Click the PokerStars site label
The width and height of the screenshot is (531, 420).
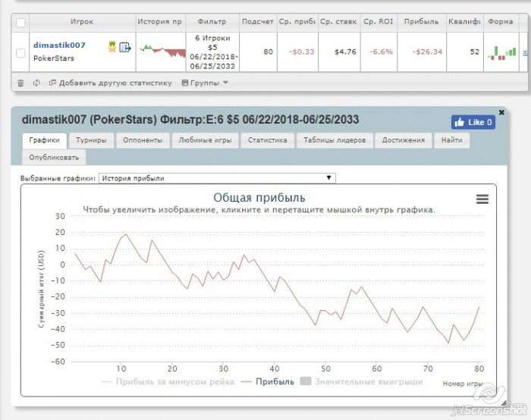54,58
